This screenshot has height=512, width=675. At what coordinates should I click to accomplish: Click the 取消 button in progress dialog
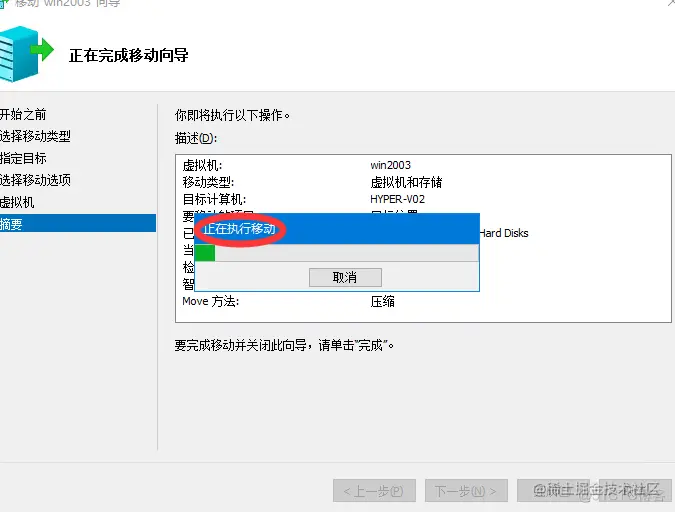[x=345, y=277]
